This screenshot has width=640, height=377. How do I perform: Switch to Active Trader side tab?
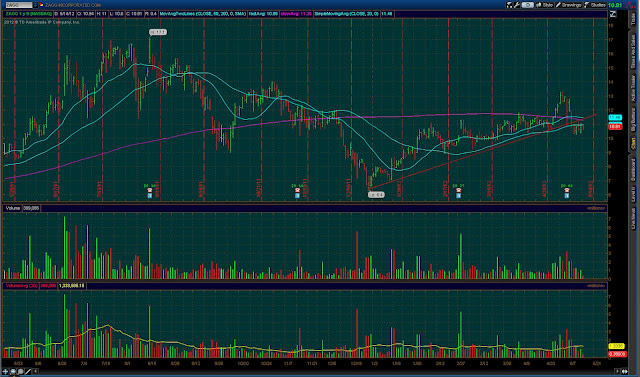pos(633,88)
